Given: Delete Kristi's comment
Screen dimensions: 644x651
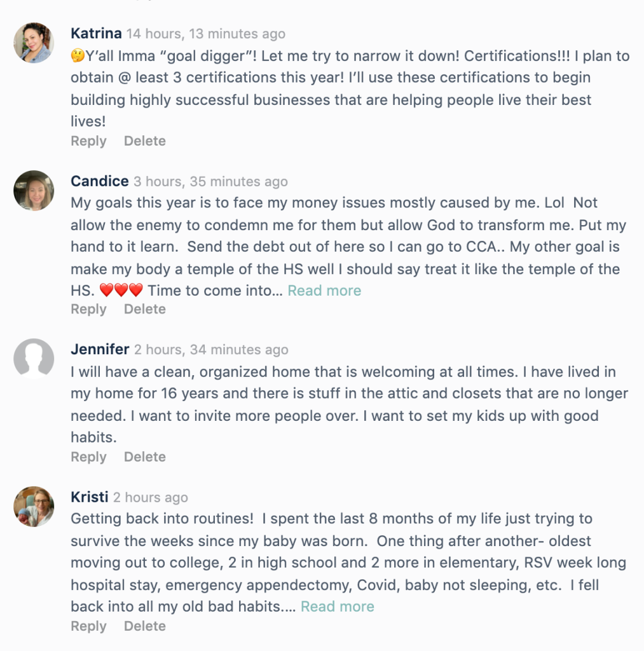Looking at the screenshot, I should pyautogui.click(x=145, y=626).
